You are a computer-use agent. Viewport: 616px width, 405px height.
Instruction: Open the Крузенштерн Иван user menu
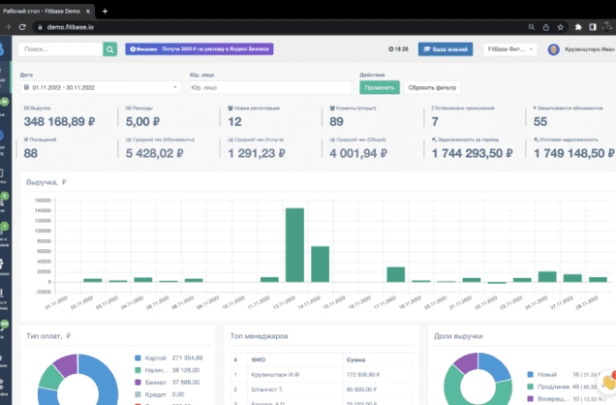click(x=585, y=49)
